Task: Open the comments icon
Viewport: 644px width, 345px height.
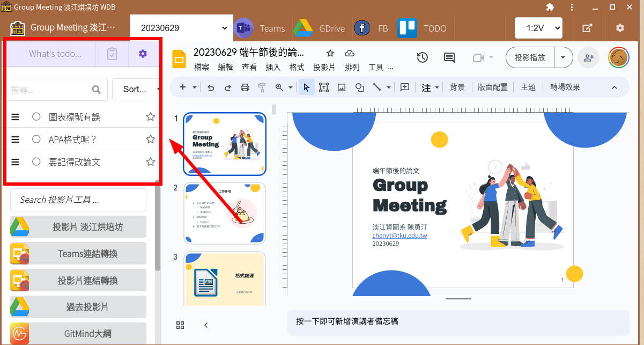Action: pos(449,57)
